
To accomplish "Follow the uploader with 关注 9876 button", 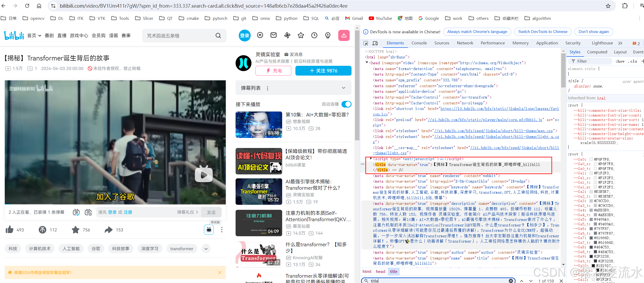I will (323, 71).
